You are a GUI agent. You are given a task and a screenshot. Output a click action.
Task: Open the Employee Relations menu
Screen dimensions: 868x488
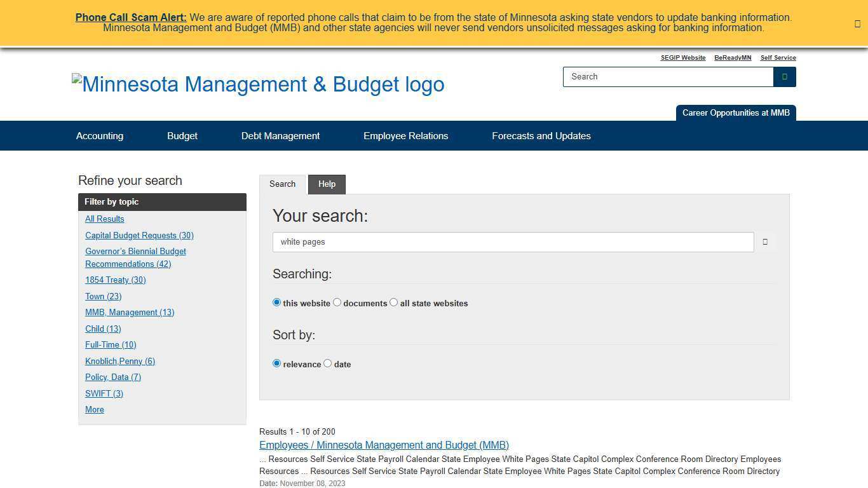tap(405, 135)
